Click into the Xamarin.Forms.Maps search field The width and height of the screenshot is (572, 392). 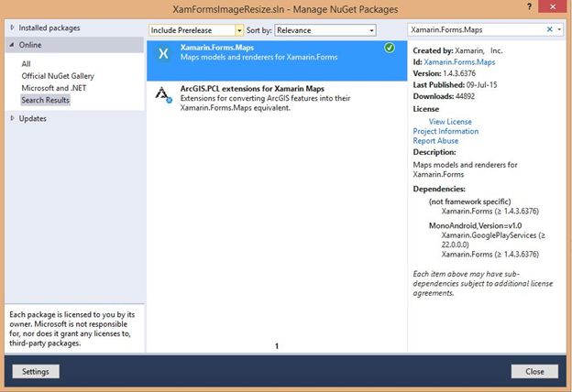click(476, 29)
